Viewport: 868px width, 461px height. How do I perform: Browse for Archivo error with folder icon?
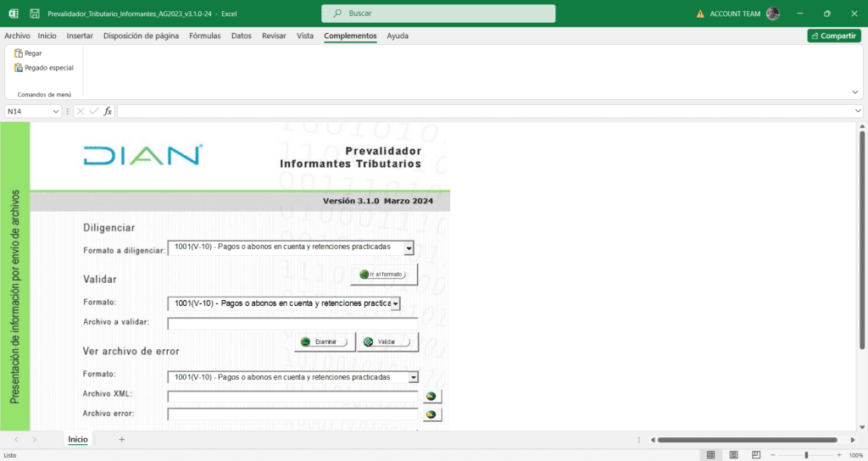click(431, 414)
